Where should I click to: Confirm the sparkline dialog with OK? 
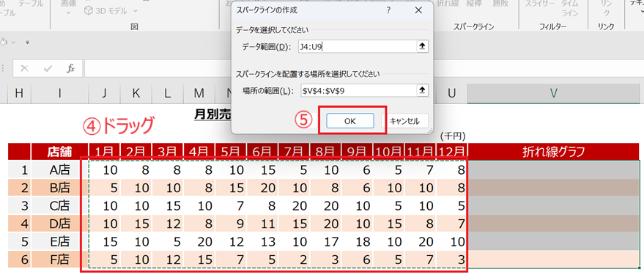point(350,121)
